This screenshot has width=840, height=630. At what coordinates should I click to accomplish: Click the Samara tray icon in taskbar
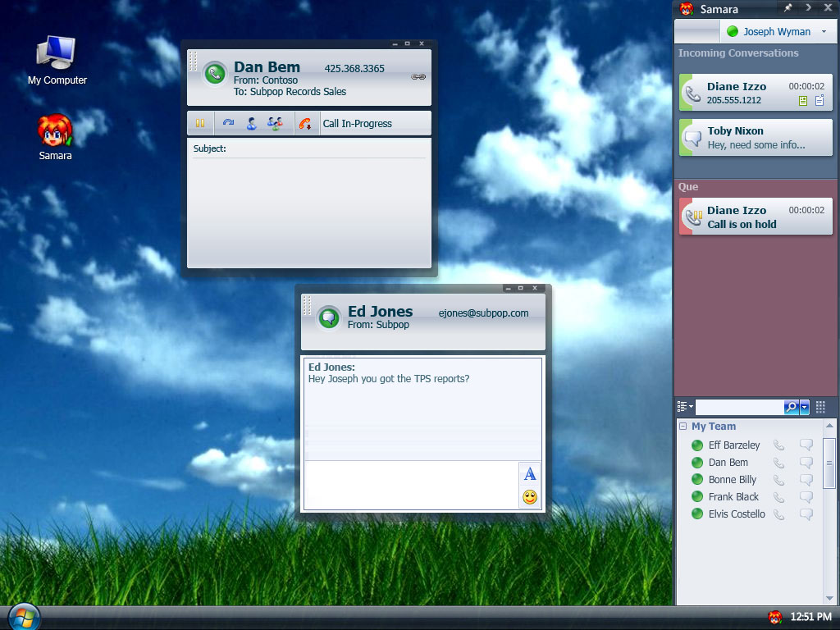tap(774, 617)
